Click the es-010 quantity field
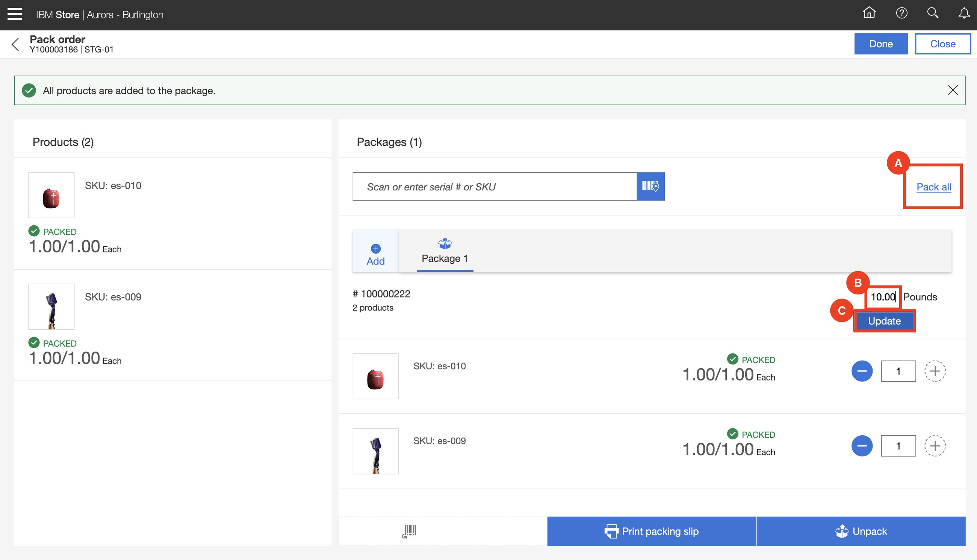977x560 pixels. 898,371
